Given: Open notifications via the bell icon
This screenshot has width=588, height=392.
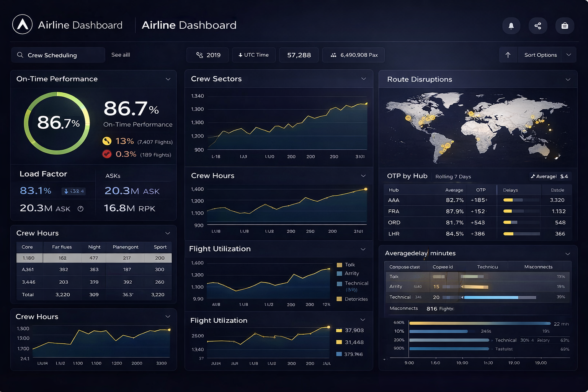Looking at the screenshot, I should point(511,26).
